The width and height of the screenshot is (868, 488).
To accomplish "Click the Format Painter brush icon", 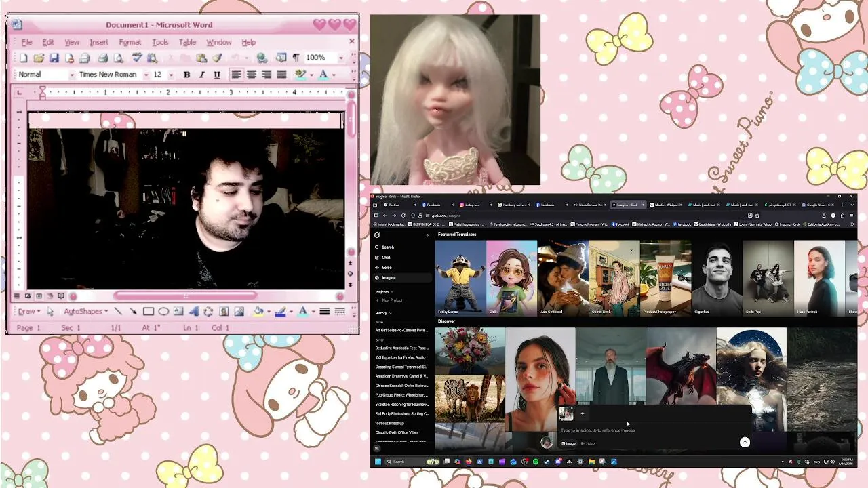I will (217, 58).
